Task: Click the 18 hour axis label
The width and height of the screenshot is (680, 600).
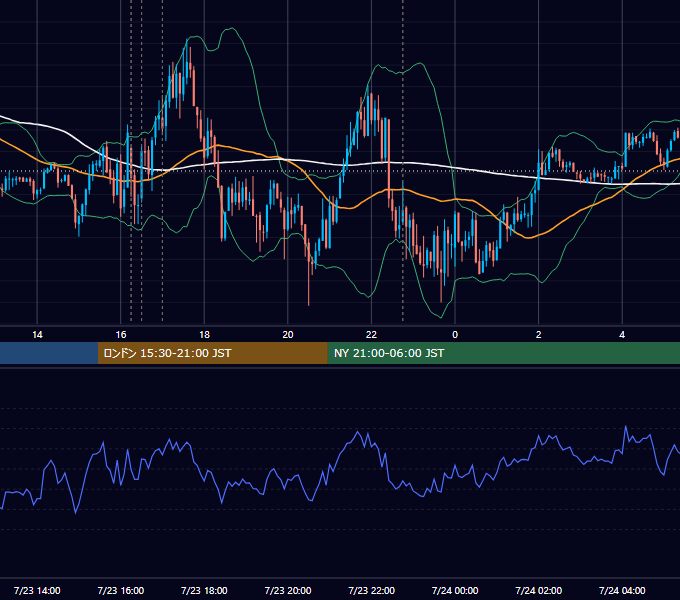Action: point(204,335)
